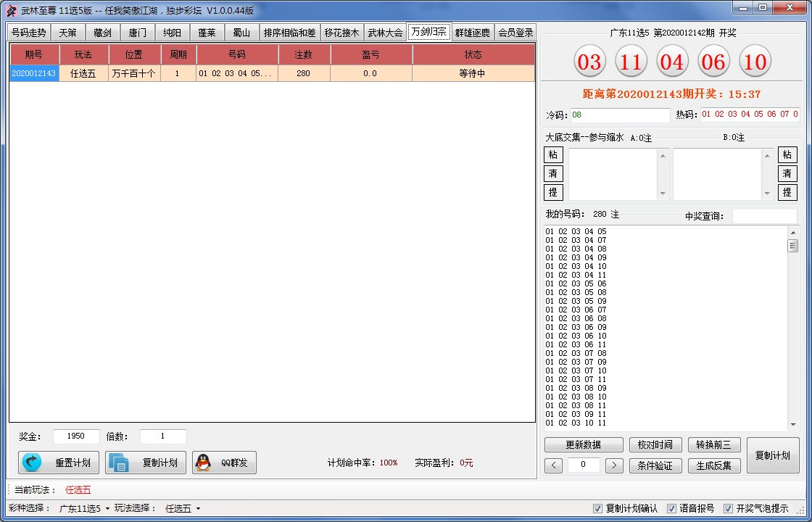This screenshot has height=522, width=812.
Task: Click the 更新数据 button
Action: tap(584, 444)
